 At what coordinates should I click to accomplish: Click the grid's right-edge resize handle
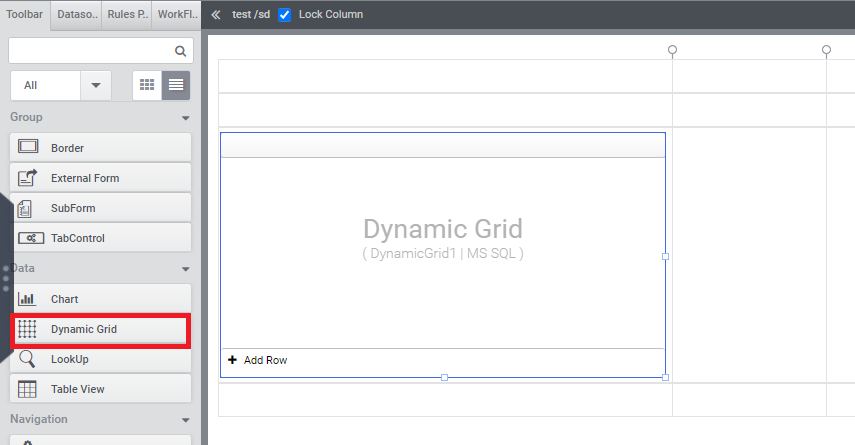coord(665,256)
